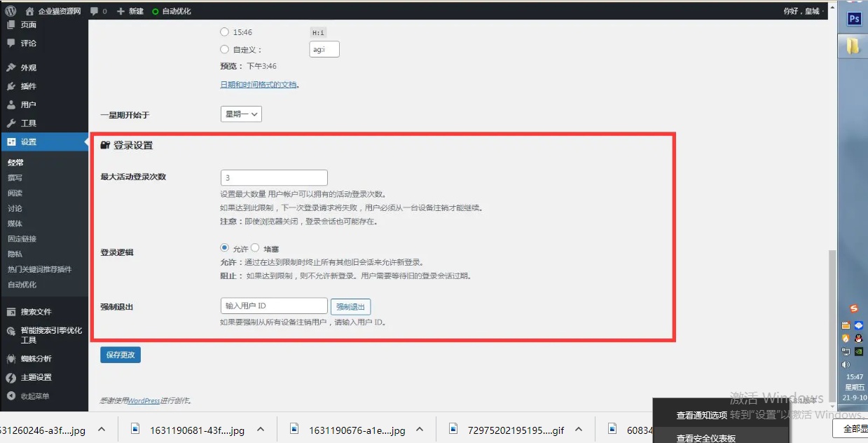This screenshot has height=443, width=868.
Task: Select the 自定义 time format radio
Action: coord(224,49)
